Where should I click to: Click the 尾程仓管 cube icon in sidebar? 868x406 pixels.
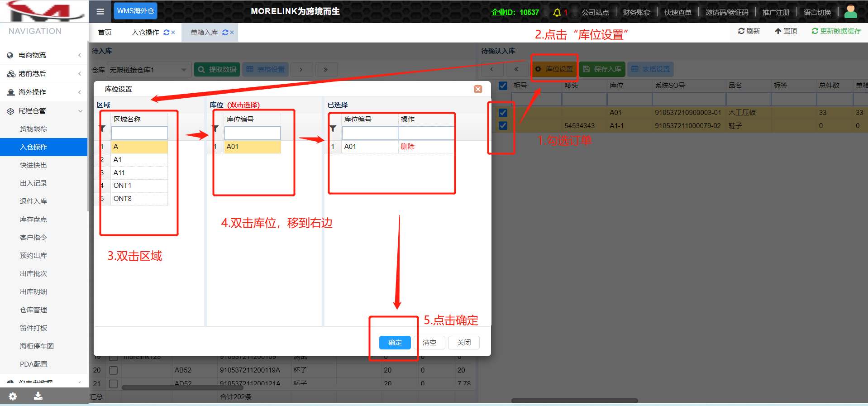pos(10,111)
